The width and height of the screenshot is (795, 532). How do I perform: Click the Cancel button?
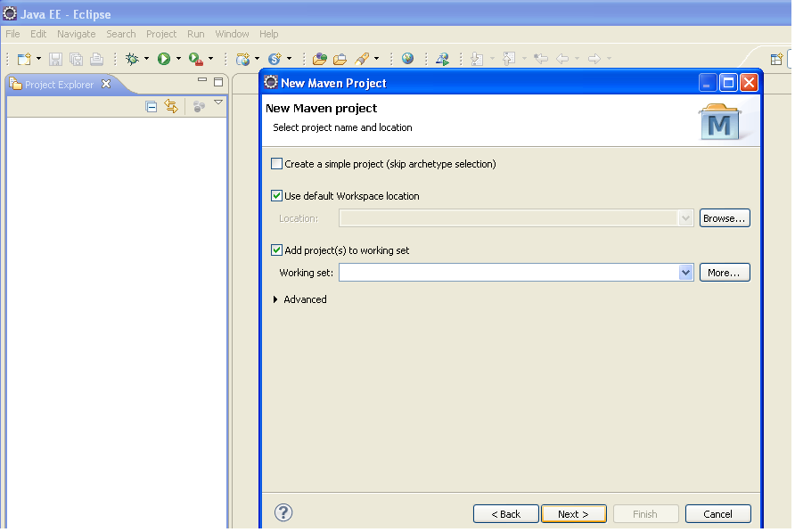718,514
